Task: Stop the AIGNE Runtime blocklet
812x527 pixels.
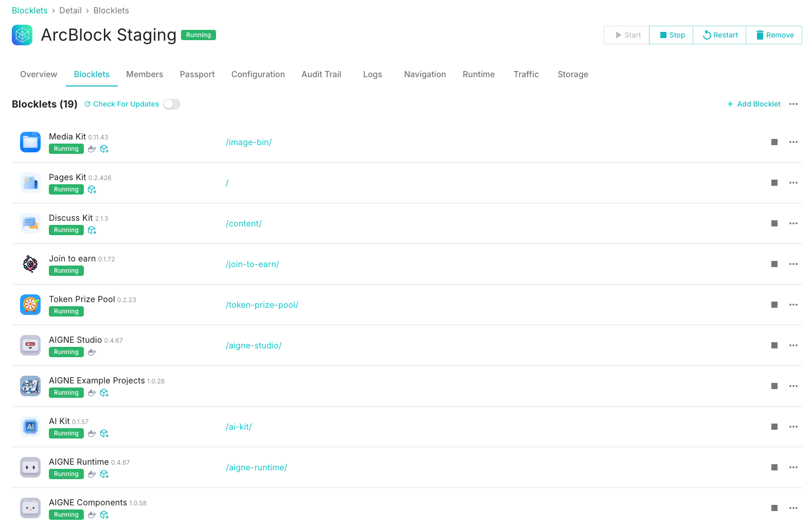Action: click(x=774, y=467)
